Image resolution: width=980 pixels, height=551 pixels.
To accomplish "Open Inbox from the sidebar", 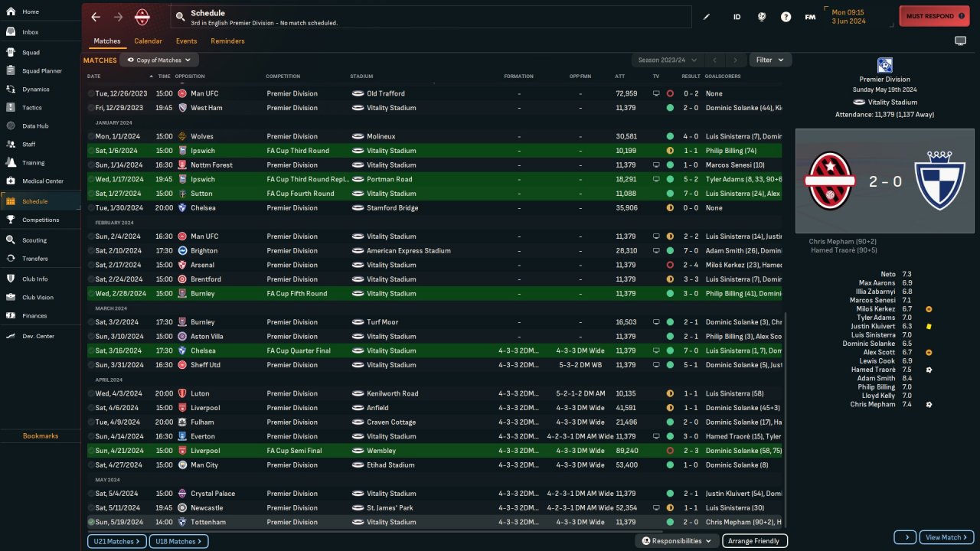I will [40, 32].
